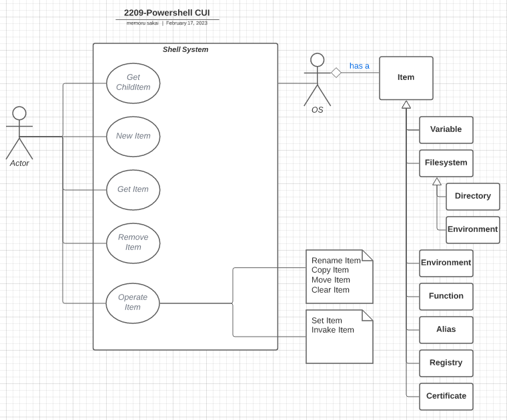Select the Get Item use case ellipse
Image resolution: width=507 pixels, height=420 pixels.
[133, 190]
